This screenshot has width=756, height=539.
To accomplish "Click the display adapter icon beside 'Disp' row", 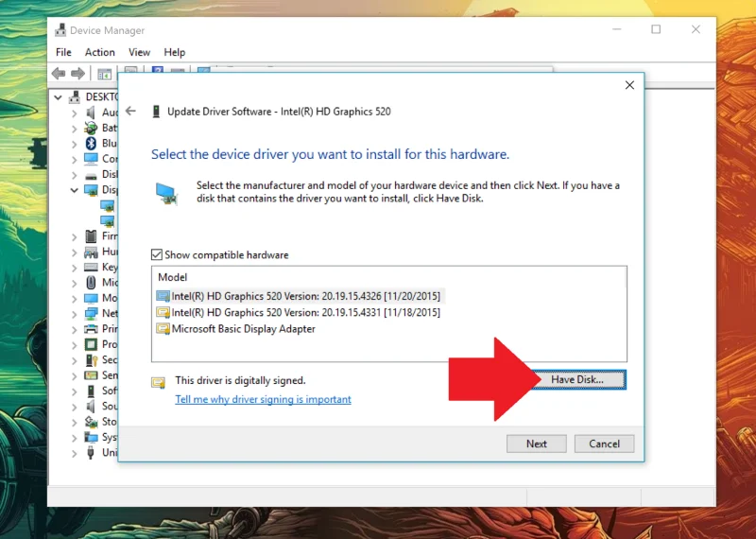I will tap(91, 190).
